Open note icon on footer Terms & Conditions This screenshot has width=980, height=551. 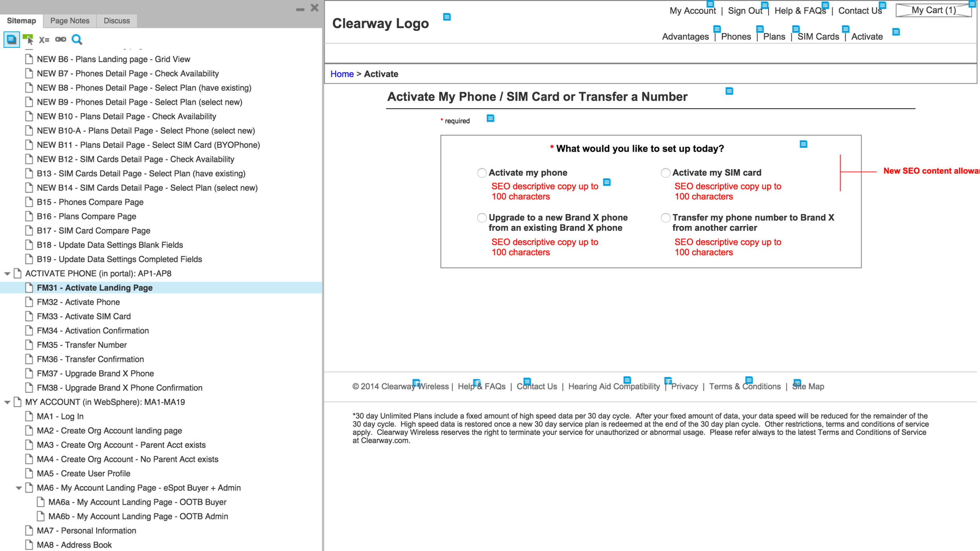749,380
